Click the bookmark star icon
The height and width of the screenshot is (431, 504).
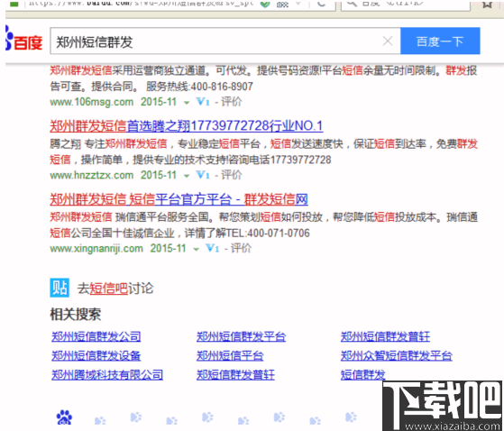(x=488, y=4)
